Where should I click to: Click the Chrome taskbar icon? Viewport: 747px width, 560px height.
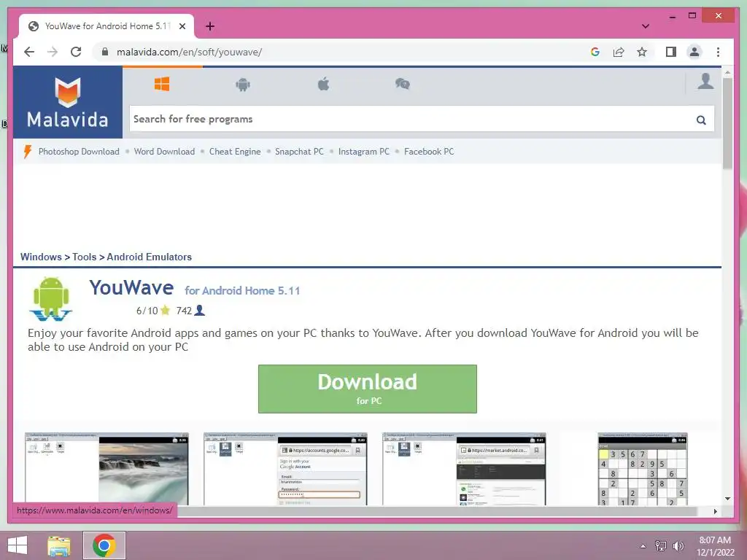point(104,545)
